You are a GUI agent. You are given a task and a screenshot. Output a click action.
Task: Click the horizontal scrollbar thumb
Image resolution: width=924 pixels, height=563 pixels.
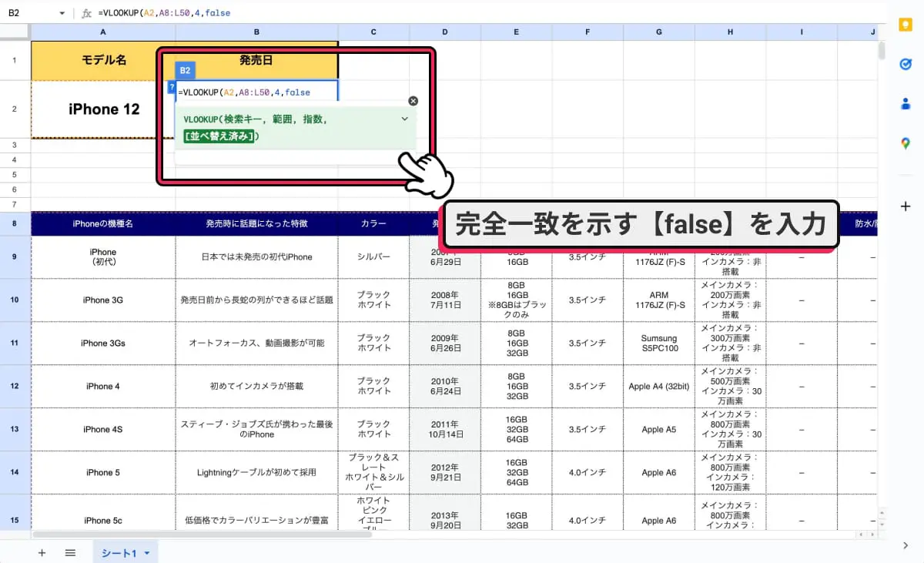(203, 534)
